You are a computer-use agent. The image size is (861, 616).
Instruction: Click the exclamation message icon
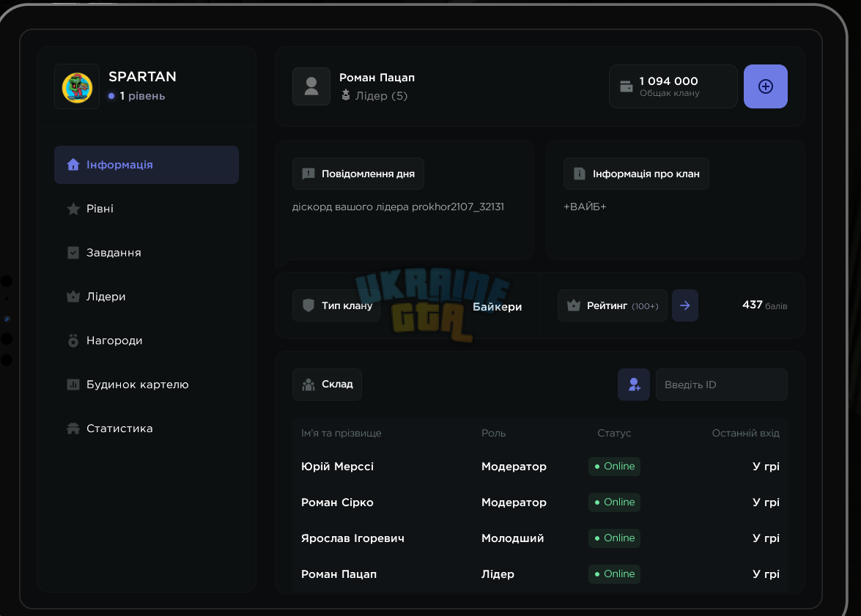click(x=308, y=174)
